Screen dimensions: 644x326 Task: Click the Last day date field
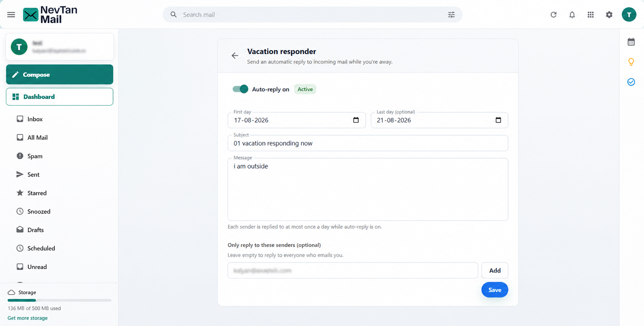(439, 120)
